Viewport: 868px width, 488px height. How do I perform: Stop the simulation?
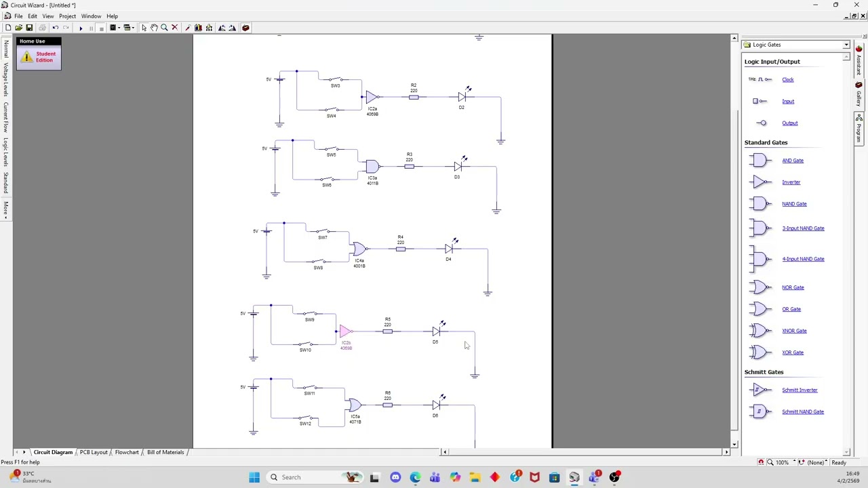(101, 28)
